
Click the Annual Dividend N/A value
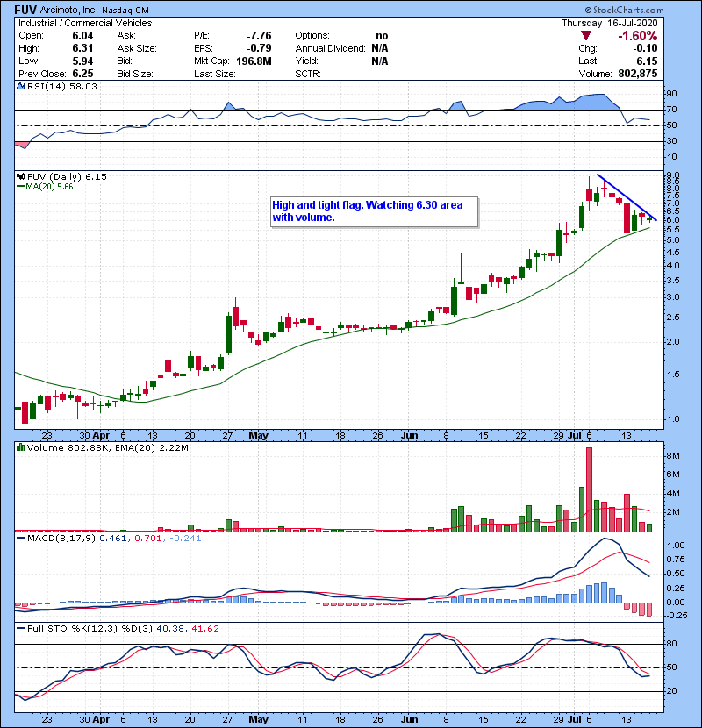coord(380,48)
